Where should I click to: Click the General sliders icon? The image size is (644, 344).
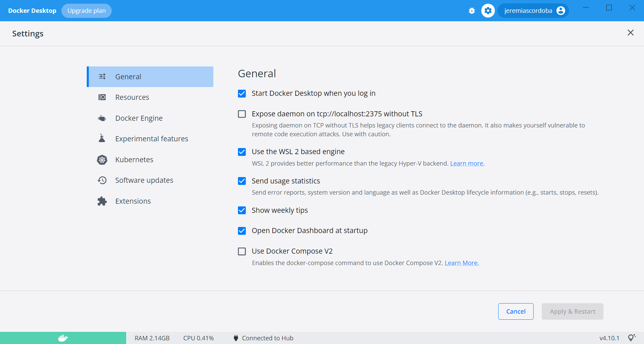pyautogui.click(x=102, y=77)
